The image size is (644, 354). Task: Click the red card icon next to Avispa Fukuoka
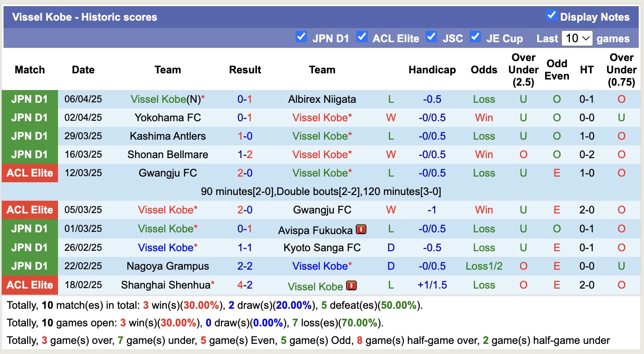361,229
